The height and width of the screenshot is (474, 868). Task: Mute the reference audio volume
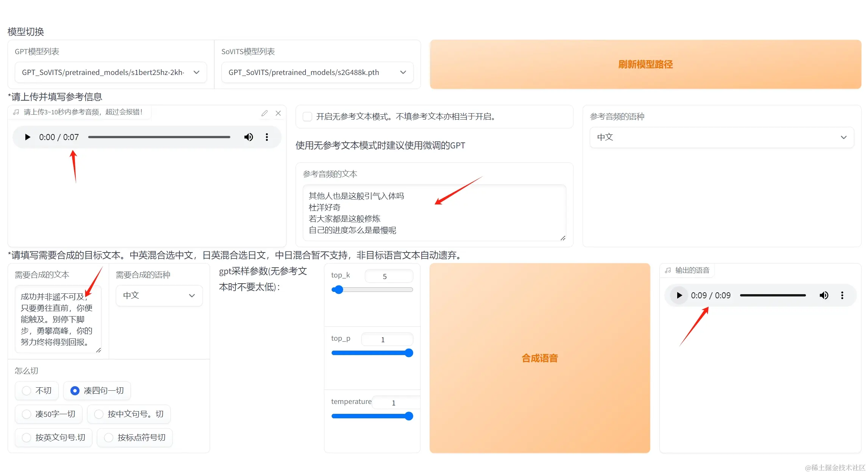pos(248,137)
